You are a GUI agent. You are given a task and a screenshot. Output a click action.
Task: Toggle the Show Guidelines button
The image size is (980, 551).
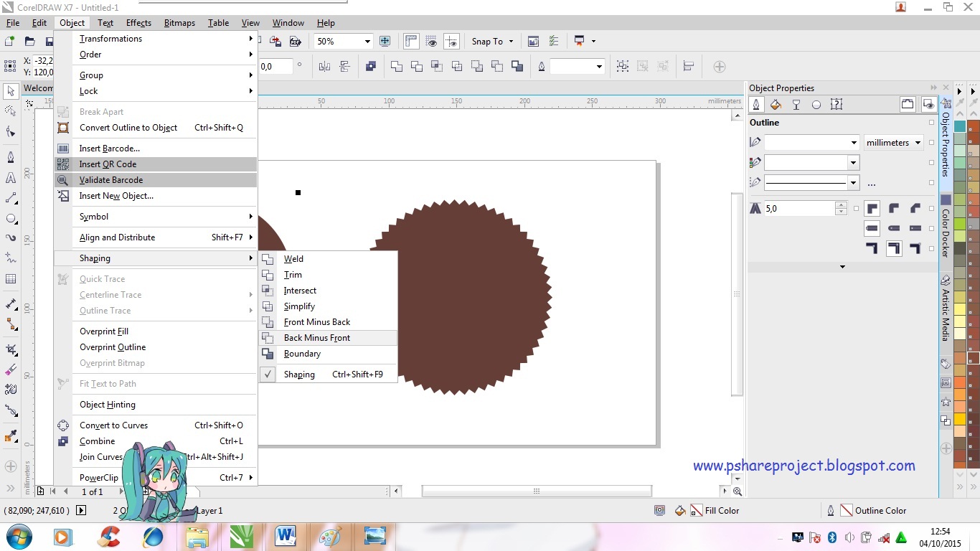pyautogui.click(x=451, y=42)
